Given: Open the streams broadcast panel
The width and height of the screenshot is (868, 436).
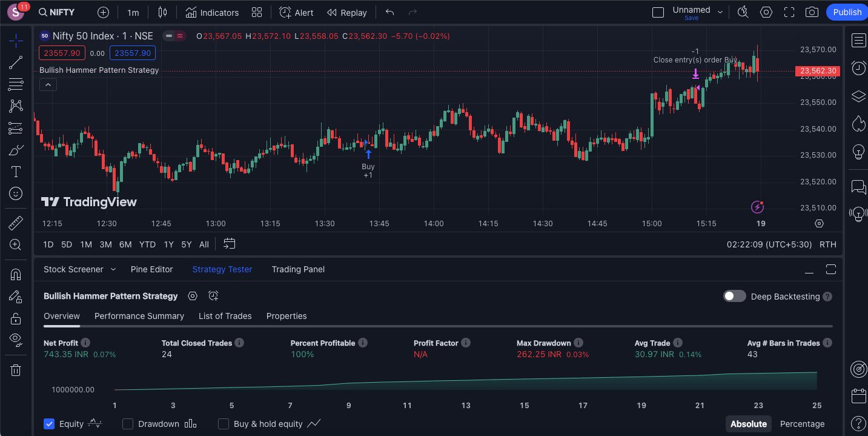Looking at the screenshot, I should coord(858,213).
